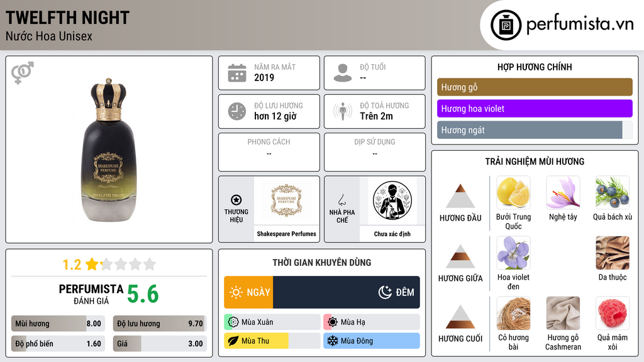Open the Quả mâm xôi raspberry image
The image size is (644, 362).
tap(613, 313)
